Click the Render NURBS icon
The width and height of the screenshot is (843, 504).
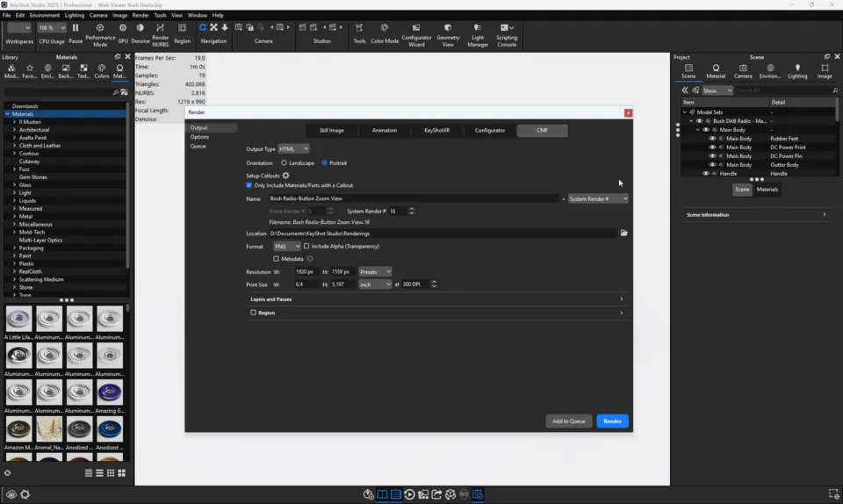(160, 28)
